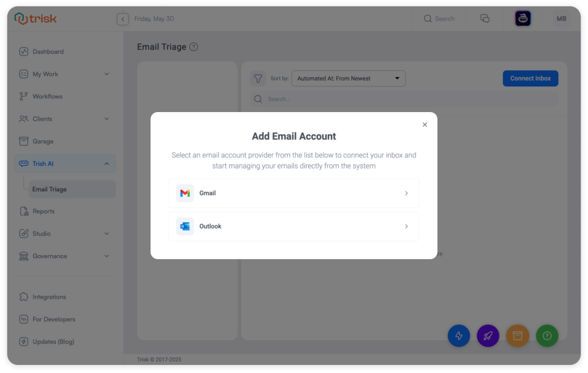Open Updates (Blog) link
This screenshot has height=373, width=588.
click(x=65, y=342)
